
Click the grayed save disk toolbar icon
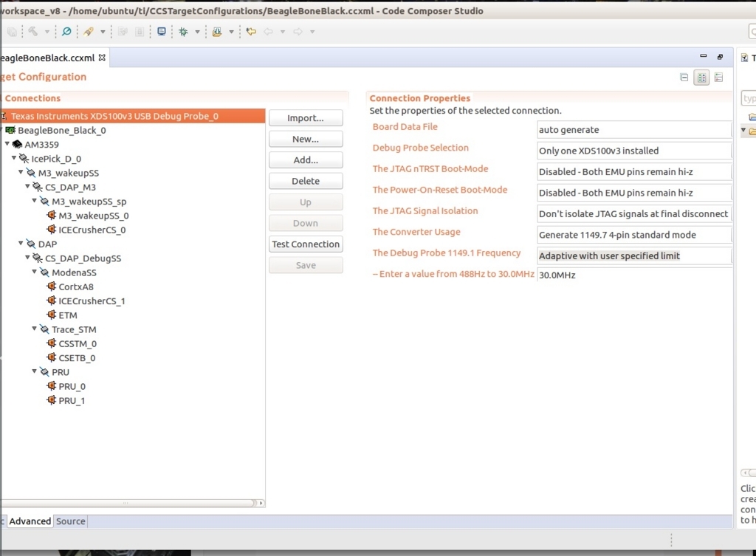[x=12, y=32]
